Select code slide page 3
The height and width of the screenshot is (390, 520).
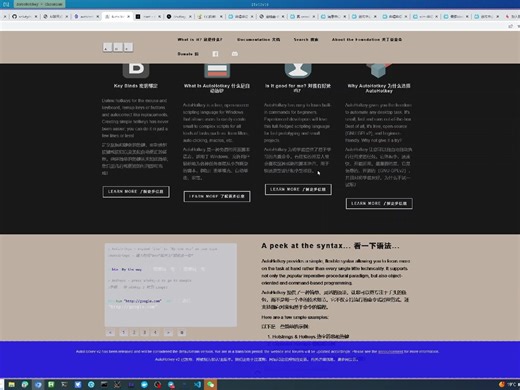click(x=145, y=332)
